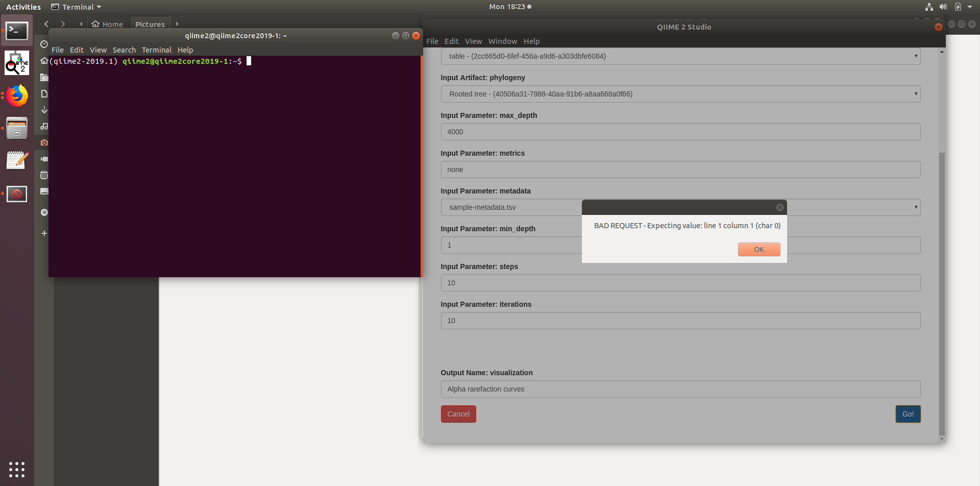980x486 pixels.
Task: Open the Window menu in QIIME 2 Studio
Action: click(502, 41)
